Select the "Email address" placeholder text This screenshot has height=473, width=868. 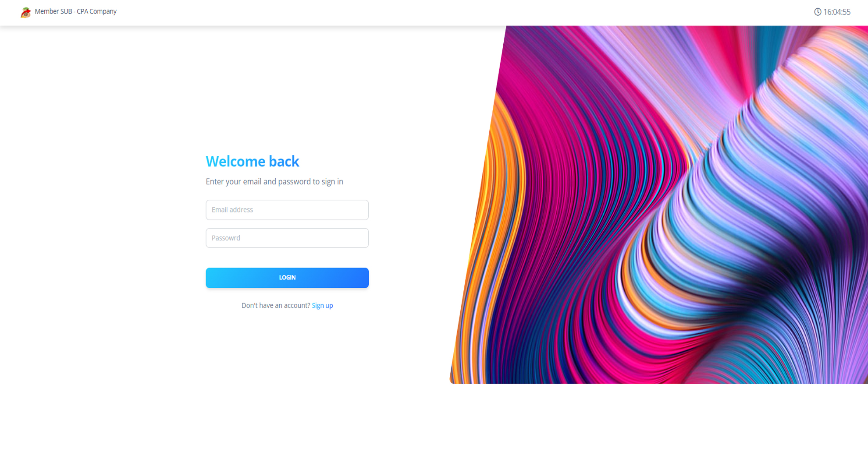tap(232, 210)
